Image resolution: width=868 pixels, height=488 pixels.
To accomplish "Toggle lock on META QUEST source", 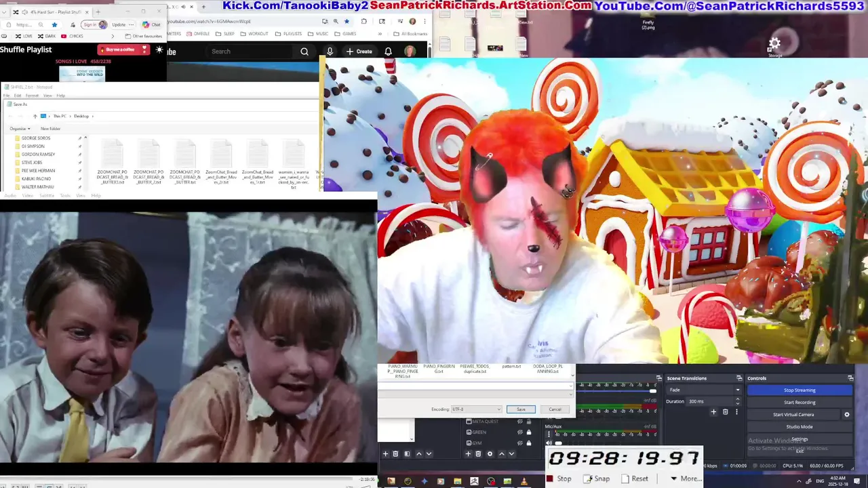I will pos(529,422).
